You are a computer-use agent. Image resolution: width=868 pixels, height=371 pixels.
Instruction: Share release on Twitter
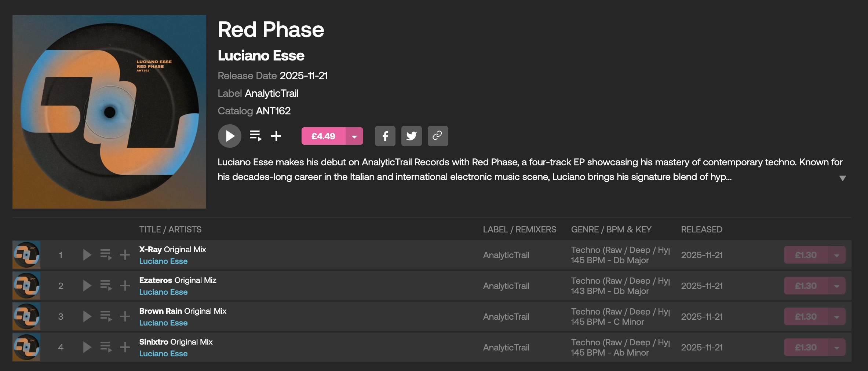411,136
